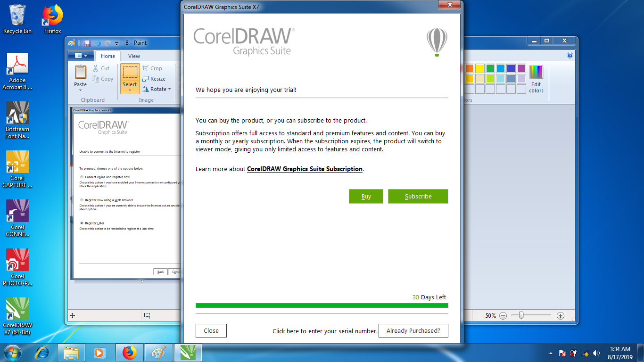This screenshot has height=362, width=644.
Task: Open Internet Explorer from the taskbar
Action: [42, 353]
